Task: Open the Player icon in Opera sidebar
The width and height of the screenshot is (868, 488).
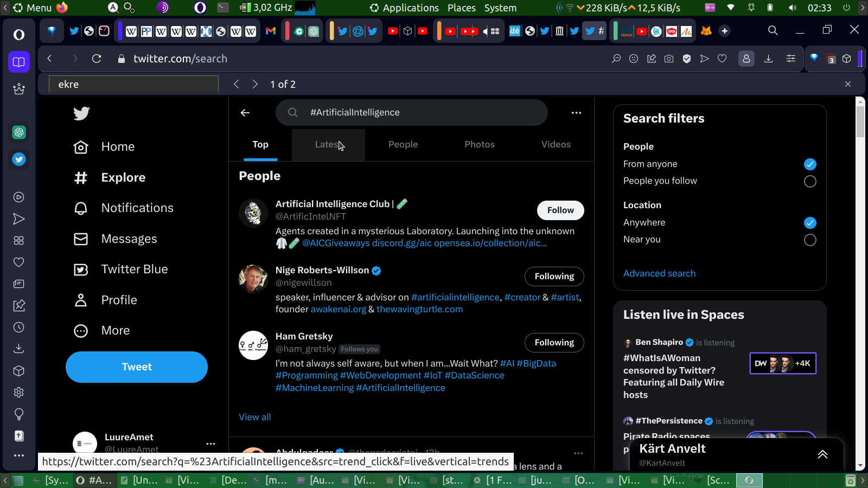Action: click(x=19, y=197)
